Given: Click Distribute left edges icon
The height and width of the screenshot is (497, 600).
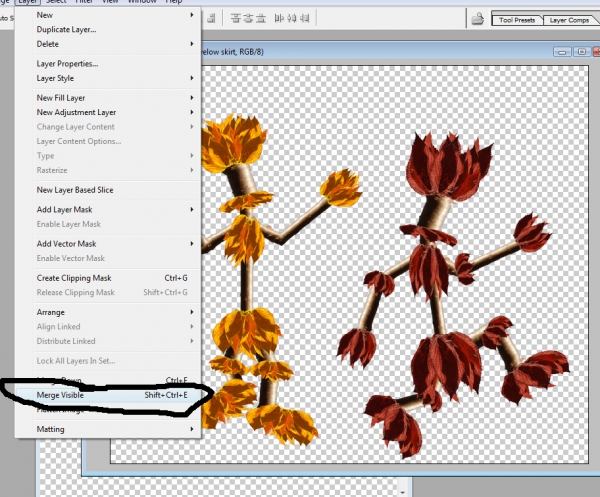Looking at the screenshot, I should (x=279, y=18).
